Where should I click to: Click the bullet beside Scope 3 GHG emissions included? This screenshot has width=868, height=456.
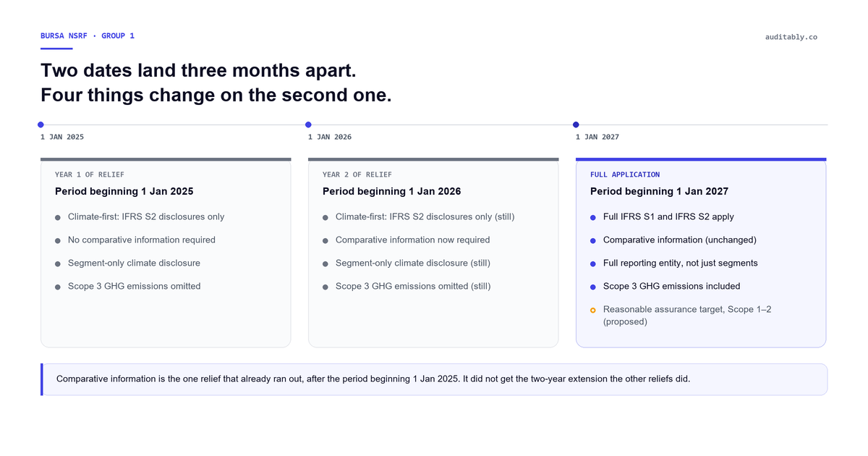coord(593,287)
